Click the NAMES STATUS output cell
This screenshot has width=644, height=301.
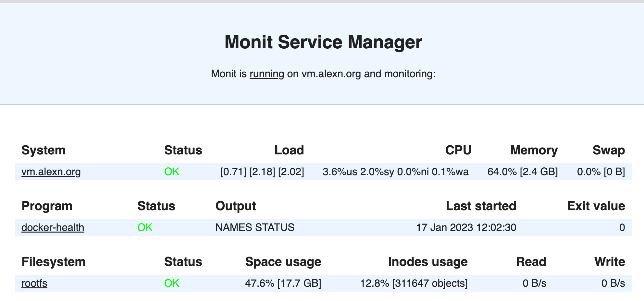255,227
